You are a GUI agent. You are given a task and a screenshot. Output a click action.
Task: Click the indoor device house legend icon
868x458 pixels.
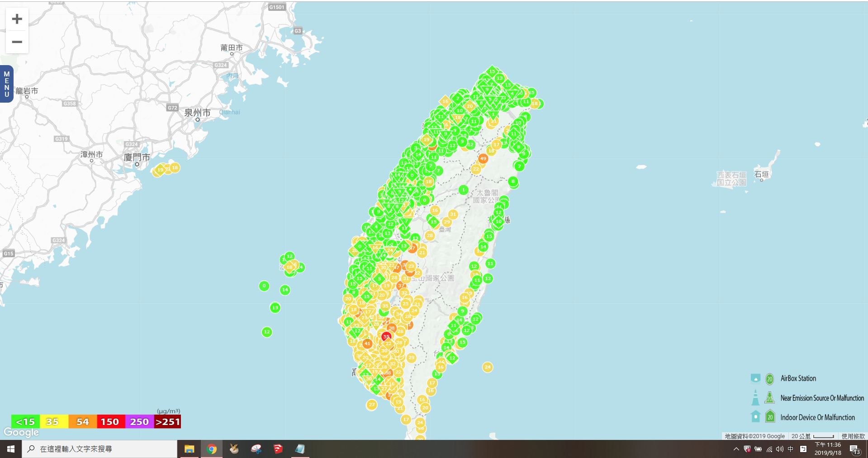[755, 416]
